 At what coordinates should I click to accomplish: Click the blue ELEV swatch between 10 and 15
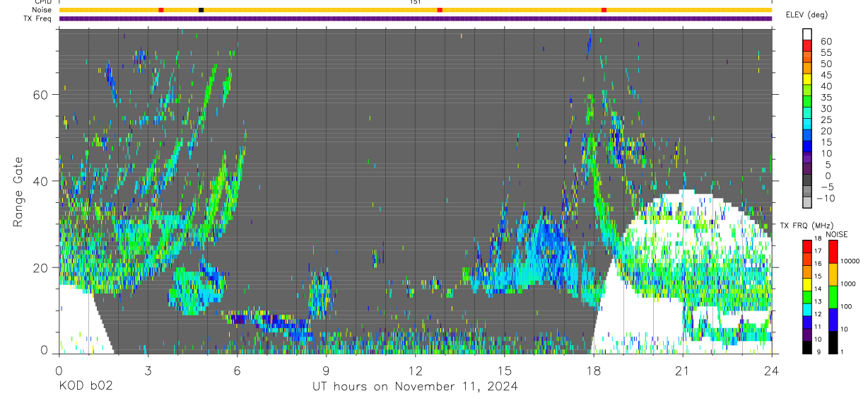[x=807, y=146]
